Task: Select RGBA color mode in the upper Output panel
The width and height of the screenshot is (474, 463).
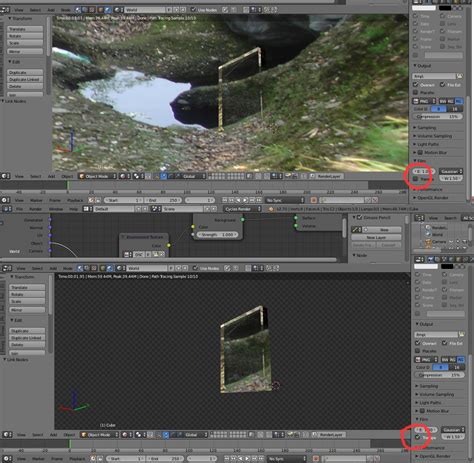Action: (x=459, y=101)
